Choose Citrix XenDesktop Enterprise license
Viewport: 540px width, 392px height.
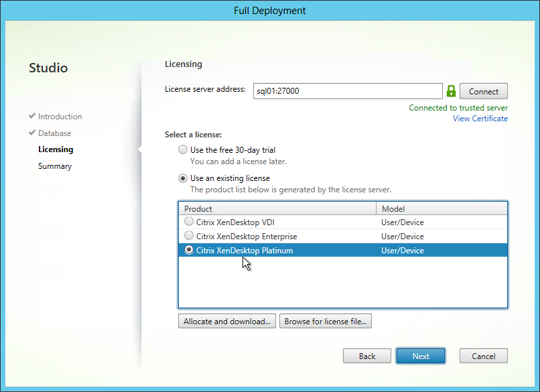coord(189,235)
